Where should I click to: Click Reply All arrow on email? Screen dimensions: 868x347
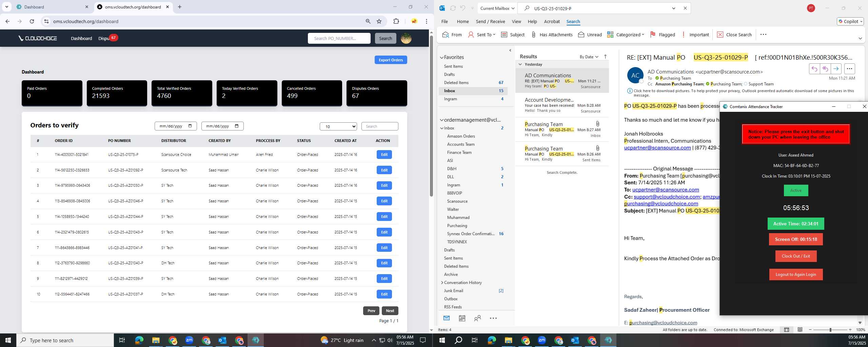[825, 69]
